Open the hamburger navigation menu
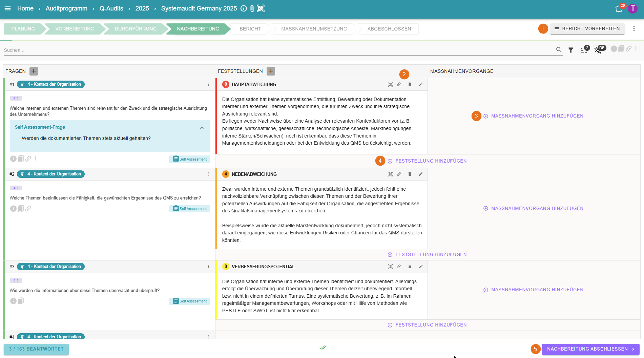The height and width of the screenshot is (358, 644). click(7, 8)
